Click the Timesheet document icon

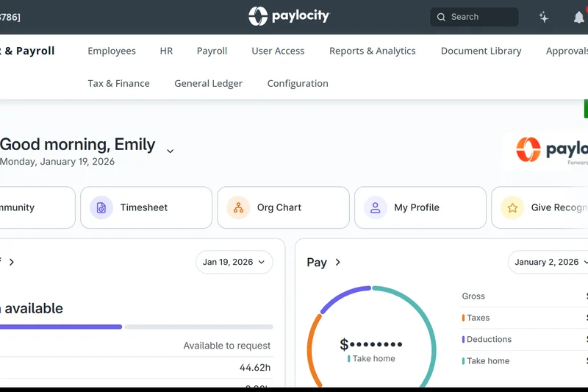tap(101, 207)
